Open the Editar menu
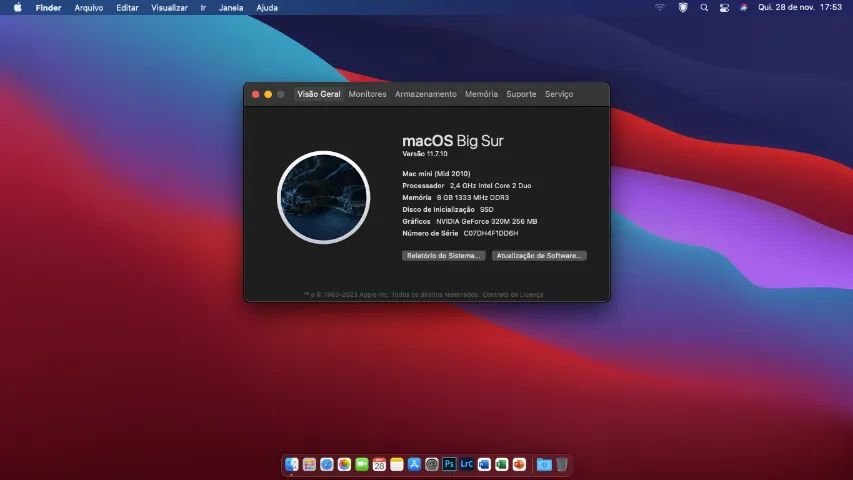The height and width of the screenshot is (480, 853). pos(127,8)
